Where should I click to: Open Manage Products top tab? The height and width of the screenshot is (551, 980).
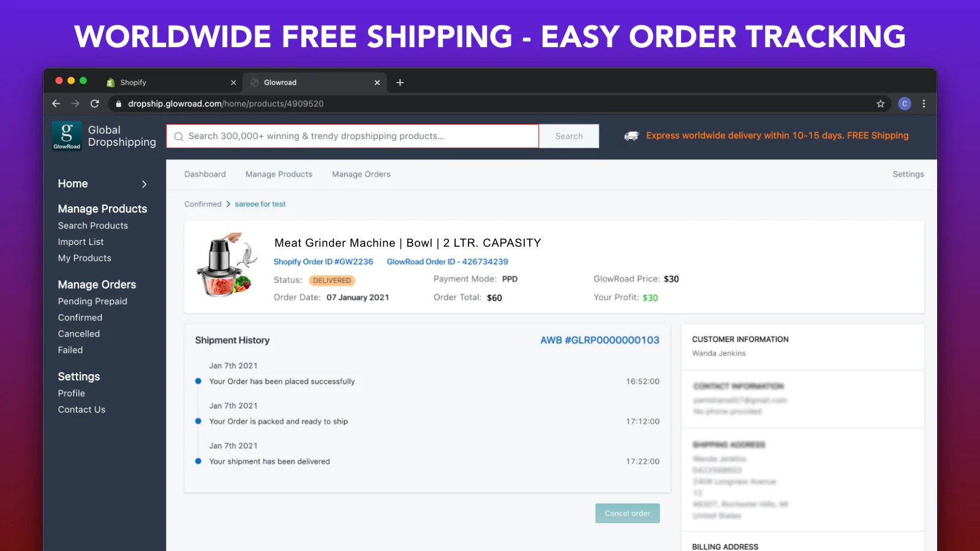coord(279,174)
